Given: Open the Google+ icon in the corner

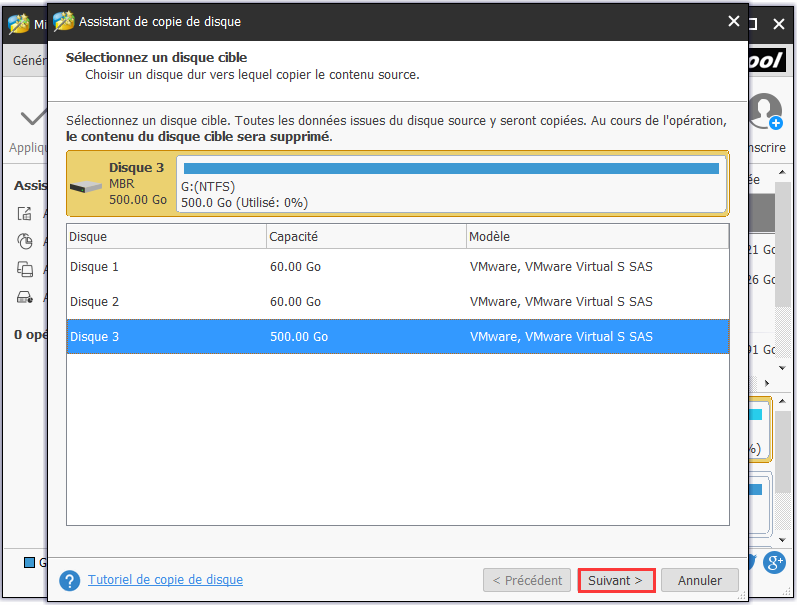Looking at the screenshot, I should [x=774, y=563].
